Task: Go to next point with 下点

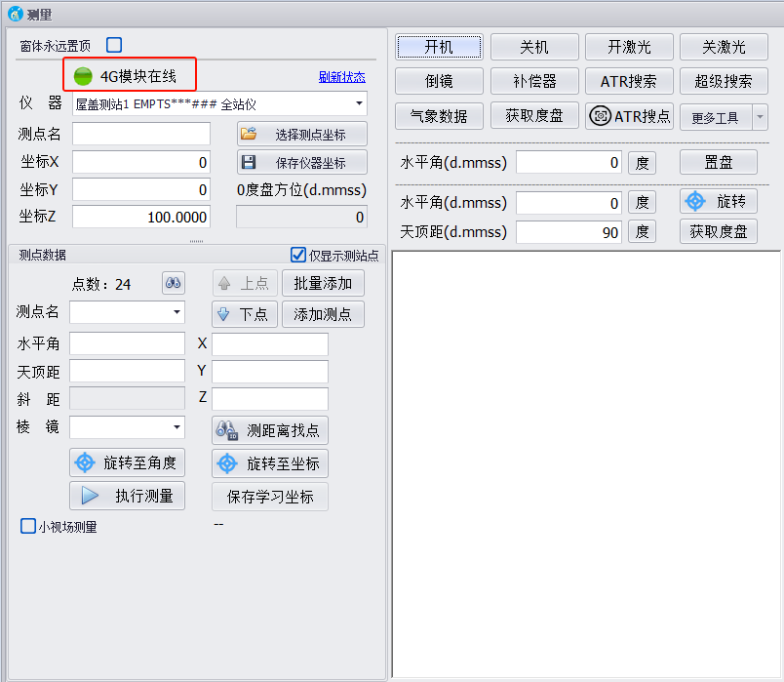Action: 244,314
